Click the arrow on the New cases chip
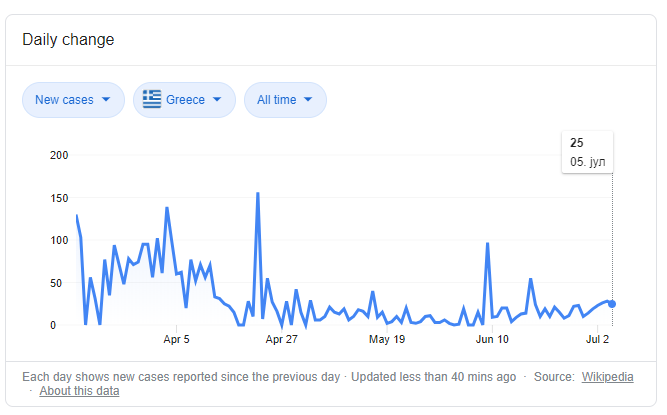 [x=106, y=99]
